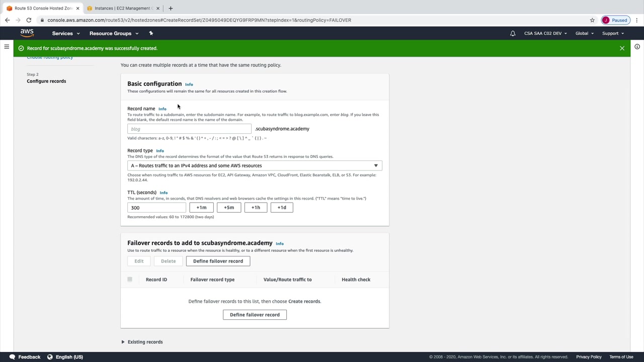Open Info link beside Failover records heading
Image resolution: width=644 pixels, height=362 pixels.
click(x=280, y=244)
